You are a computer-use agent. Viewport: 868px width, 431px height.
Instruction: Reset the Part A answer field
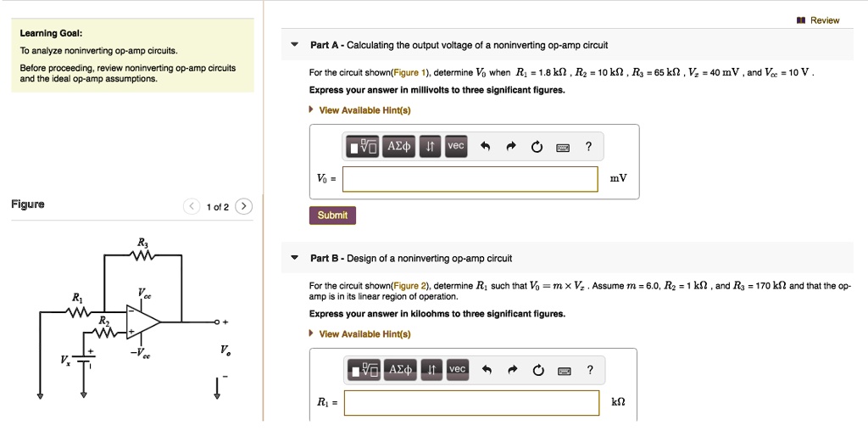[x=537, y=147]
